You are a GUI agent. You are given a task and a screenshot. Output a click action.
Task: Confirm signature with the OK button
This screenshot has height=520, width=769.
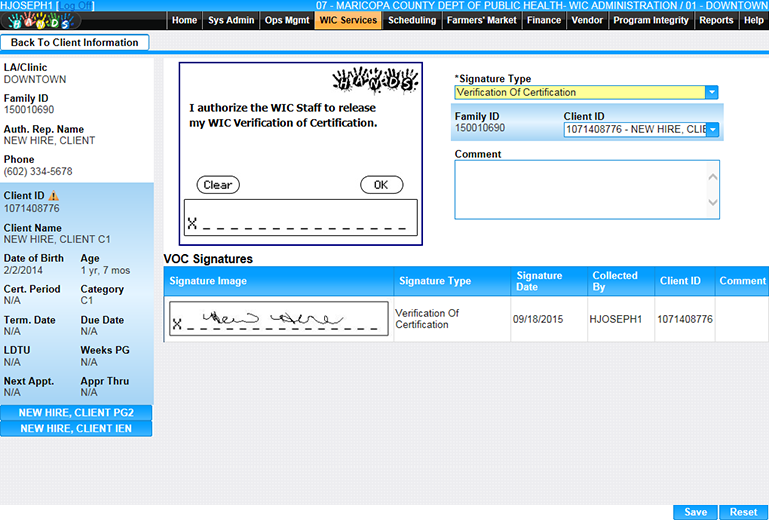coord(381,185)
